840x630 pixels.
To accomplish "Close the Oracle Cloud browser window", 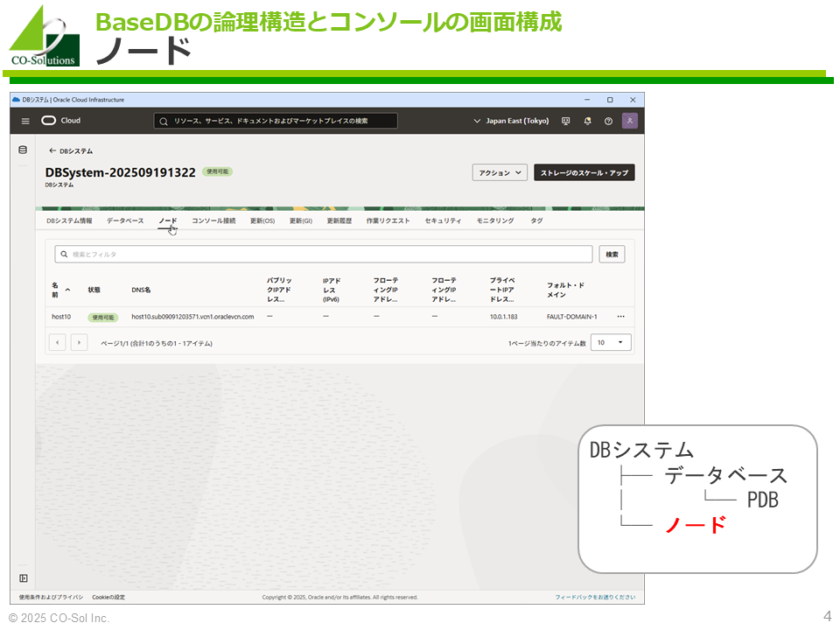I will 633,100.
